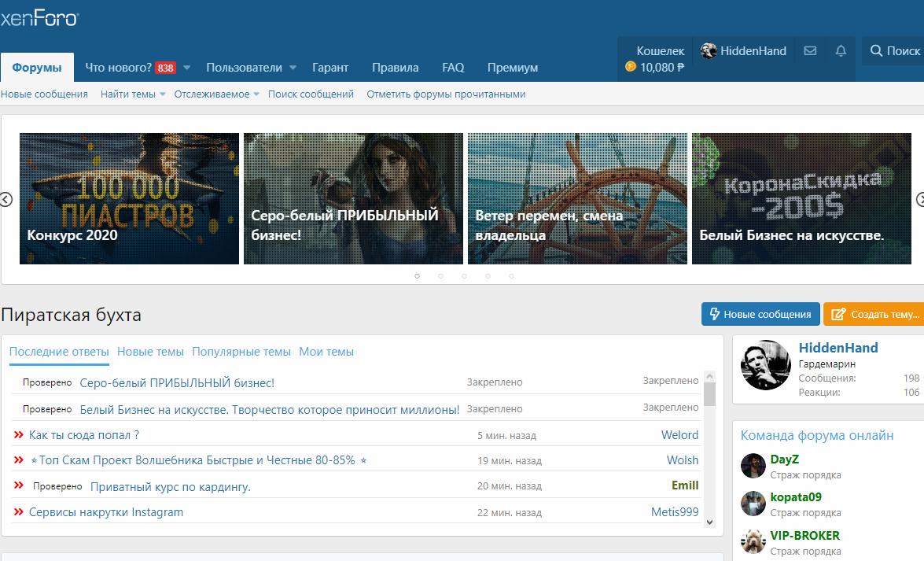Click the threads list scrollbar down arrow

[709, 522]
